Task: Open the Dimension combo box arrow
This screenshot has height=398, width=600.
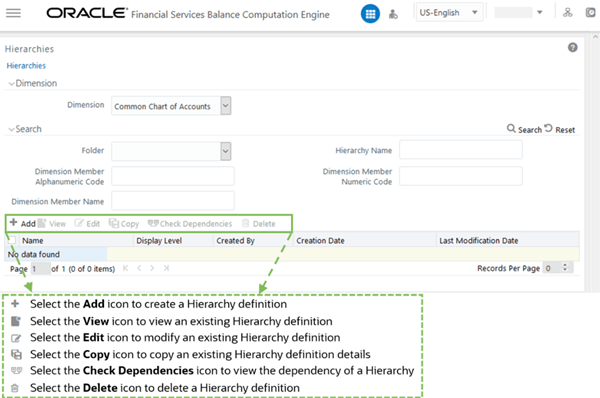Action: pyautogui.click(x=226, y=106)
